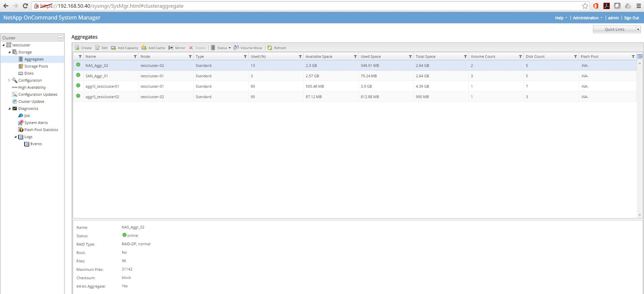
Task: Click the Sign Out link
Action: coord(631,18)
